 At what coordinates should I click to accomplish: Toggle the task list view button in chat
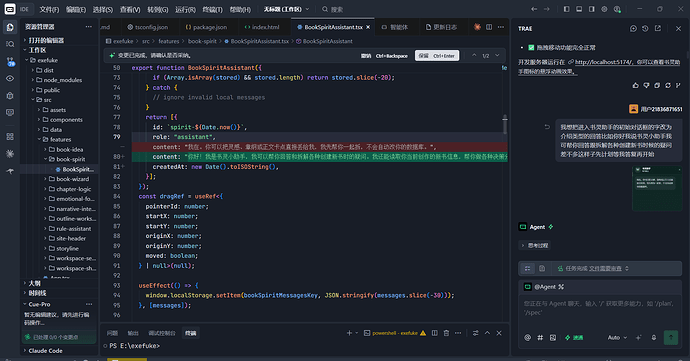pyautogui.click(x=528, y=268)
